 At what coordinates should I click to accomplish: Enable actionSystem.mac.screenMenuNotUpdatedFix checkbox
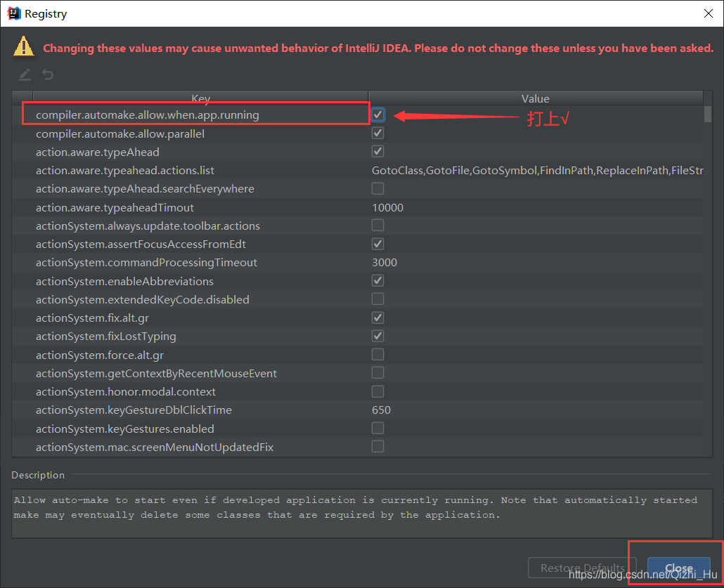click(377, 447)
